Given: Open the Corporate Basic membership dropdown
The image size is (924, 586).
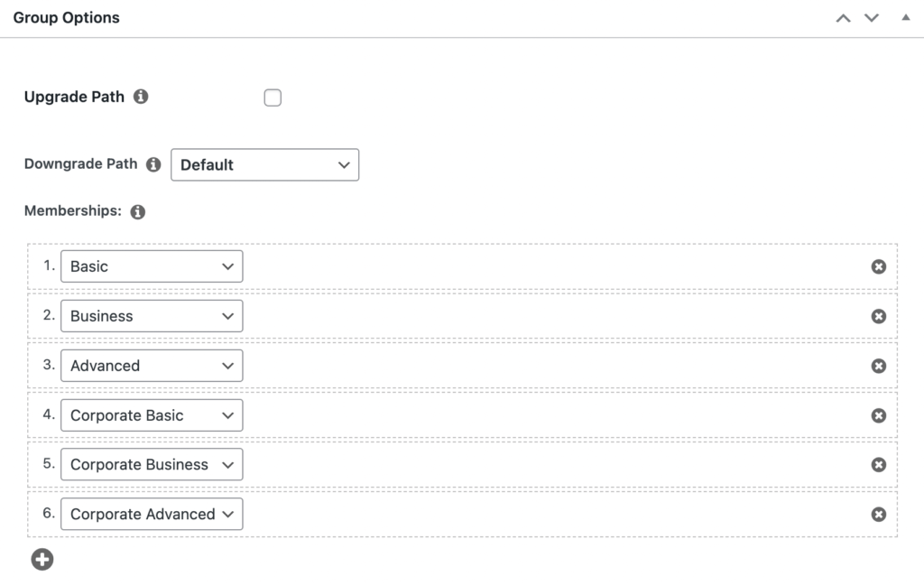Looking at the screenshot, I should tap(152, 414).
